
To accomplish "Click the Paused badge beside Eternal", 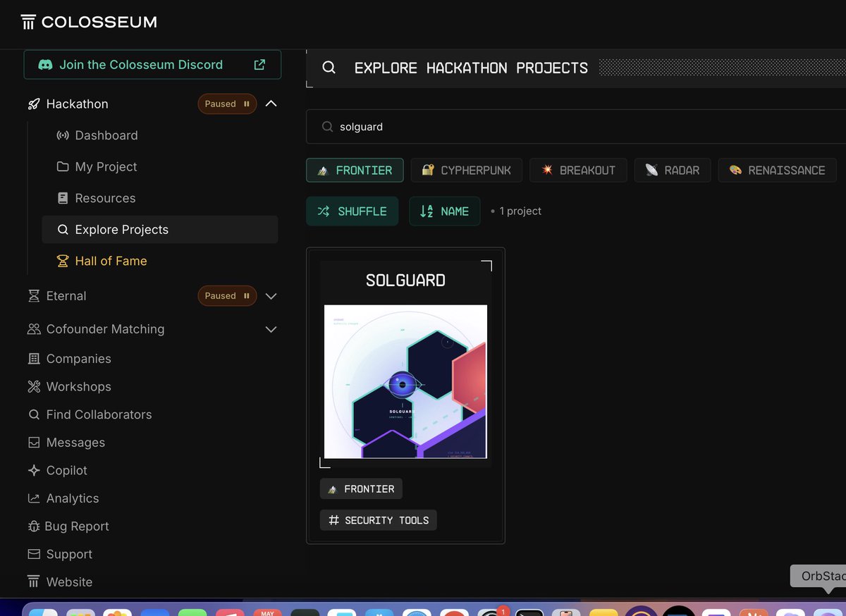I will click(x=227, y=296).
